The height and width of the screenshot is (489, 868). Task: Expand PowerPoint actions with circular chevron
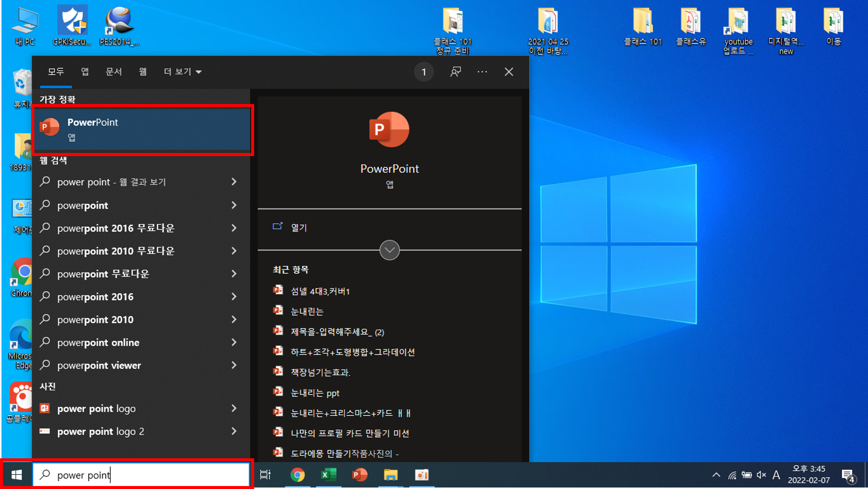tap(389, 250)
